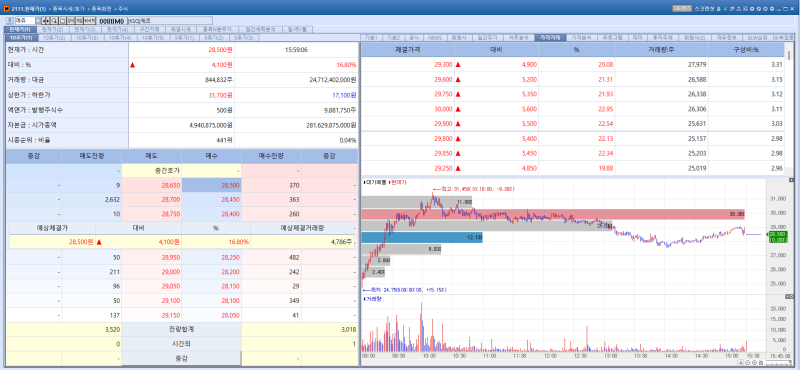Open the 기본1 tab
This screenshot has width=800, height=370.
point(372,38)
